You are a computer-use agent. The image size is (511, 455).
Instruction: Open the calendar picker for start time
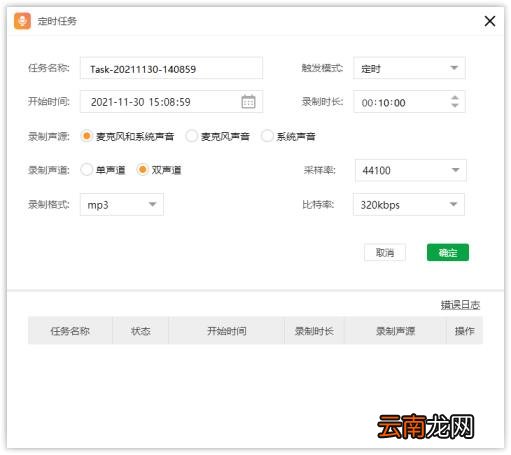248,102
